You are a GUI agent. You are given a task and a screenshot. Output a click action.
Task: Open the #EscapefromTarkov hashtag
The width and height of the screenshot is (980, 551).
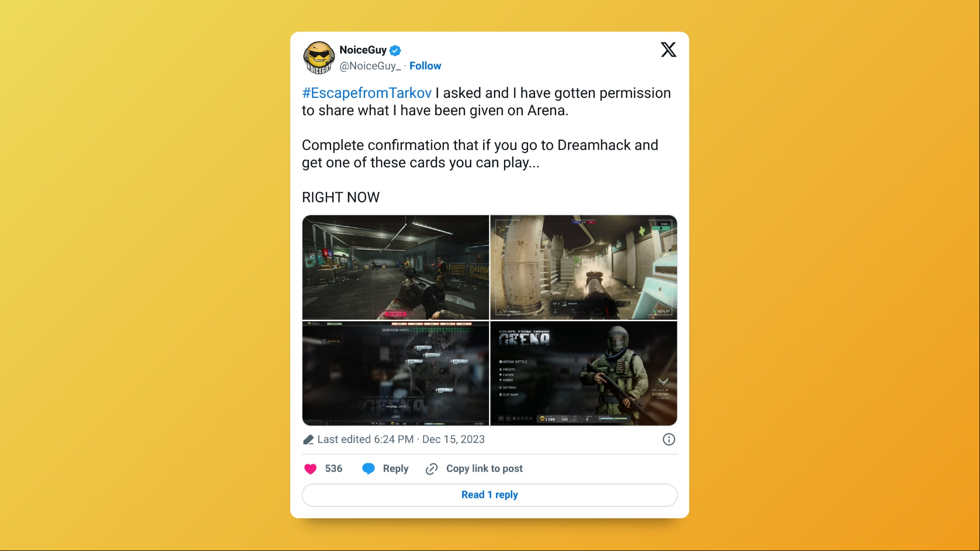pos(367,93)
